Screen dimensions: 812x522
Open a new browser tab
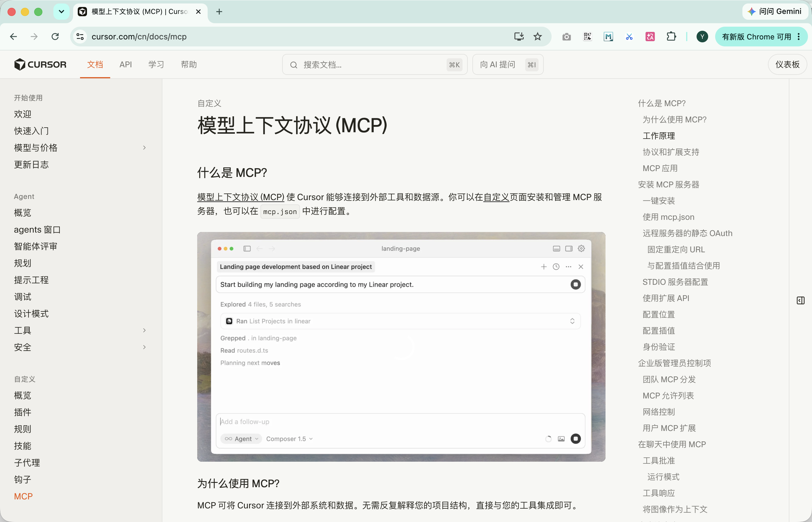tap(219, 12)
